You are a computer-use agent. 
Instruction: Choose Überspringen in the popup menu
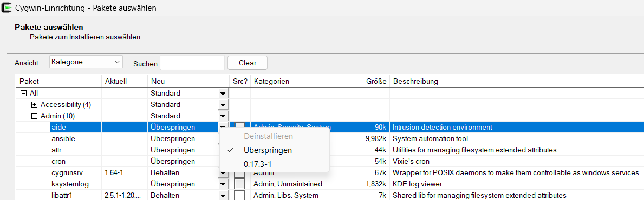pos(275,150)
